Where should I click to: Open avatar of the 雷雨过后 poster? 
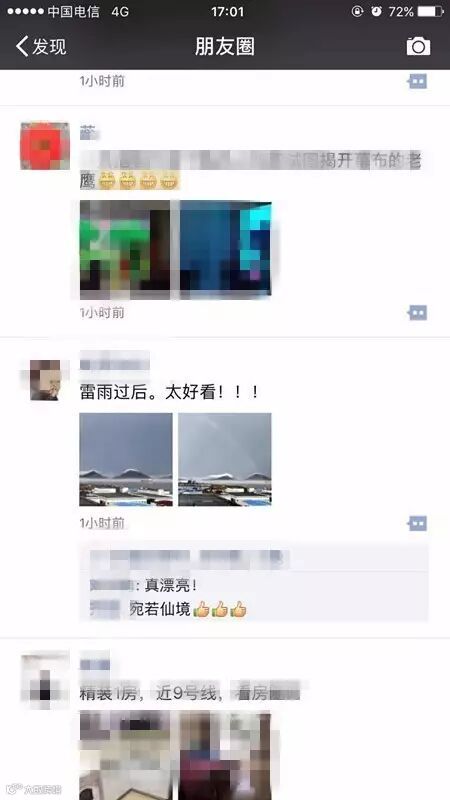(45, 380)
